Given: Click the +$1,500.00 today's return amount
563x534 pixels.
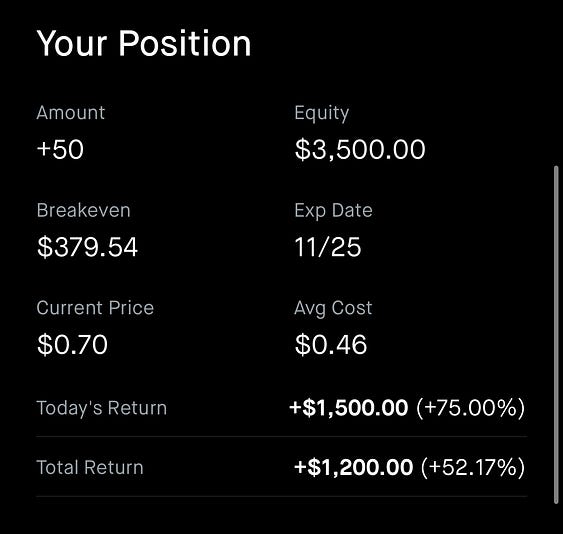Looking at the screenshot, I should coord(349,408).
